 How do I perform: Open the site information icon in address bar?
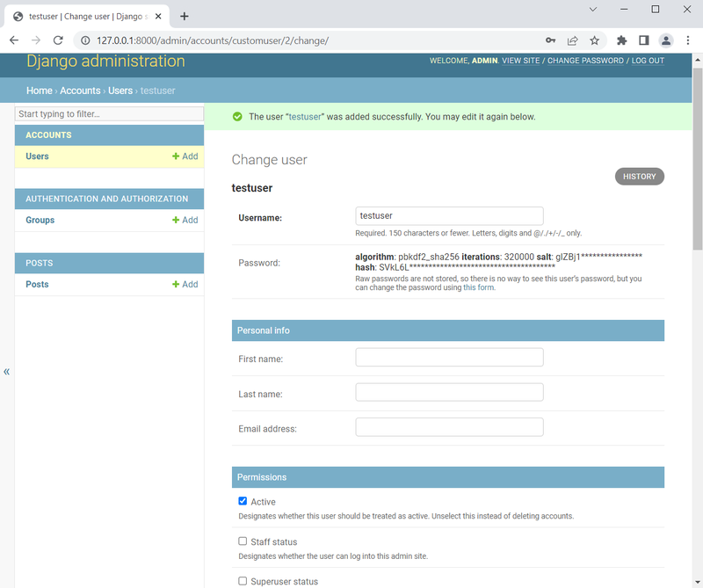[85, 40]
